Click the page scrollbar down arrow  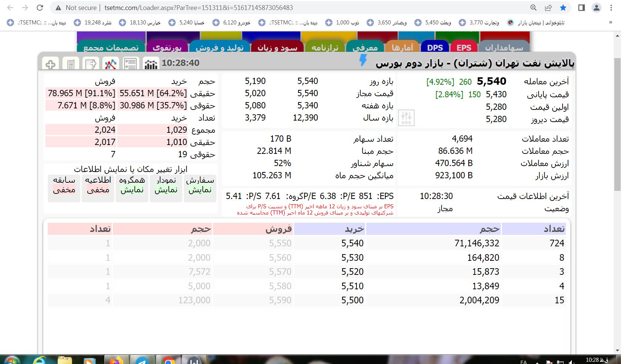[x=617, y=350]
